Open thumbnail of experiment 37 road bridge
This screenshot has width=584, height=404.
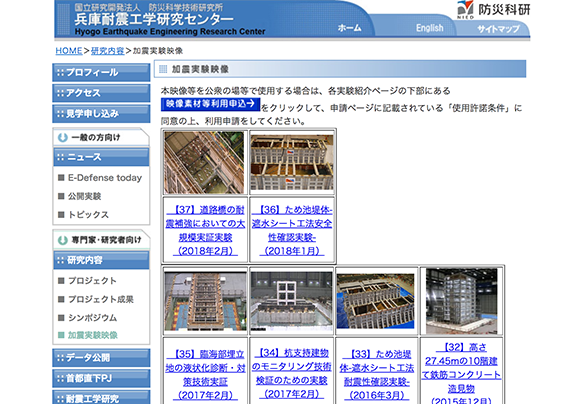(204, 162)
